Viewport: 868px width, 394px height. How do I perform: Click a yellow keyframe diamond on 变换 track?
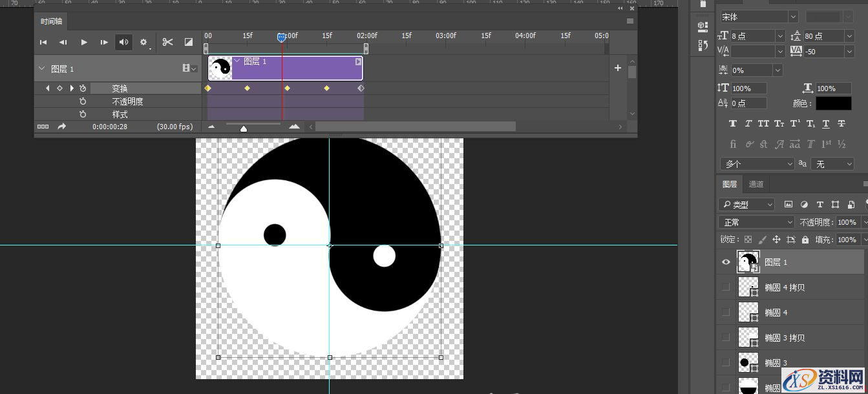(247, 88)
